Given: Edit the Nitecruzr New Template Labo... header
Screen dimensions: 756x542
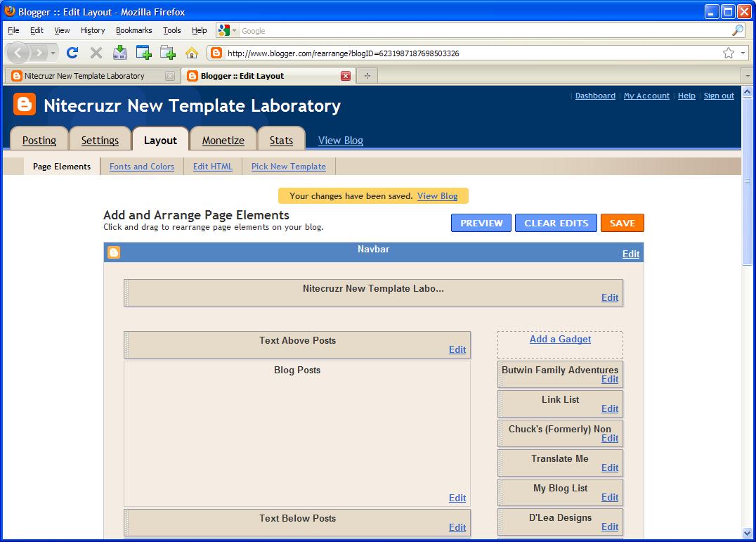Looking at the screenshot, I should pos(609,297).
